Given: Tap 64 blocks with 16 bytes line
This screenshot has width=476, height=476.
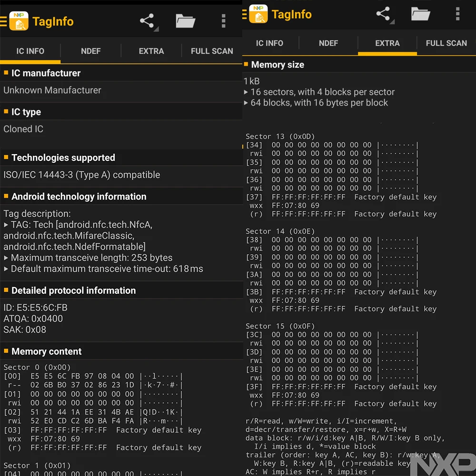Looking at the screenshot, I should point(316,103).
